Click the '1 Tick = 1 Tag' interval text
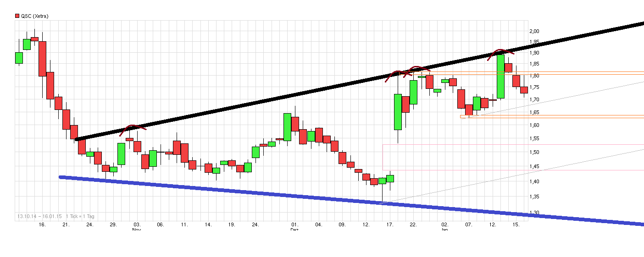 [x=80, y=216]
